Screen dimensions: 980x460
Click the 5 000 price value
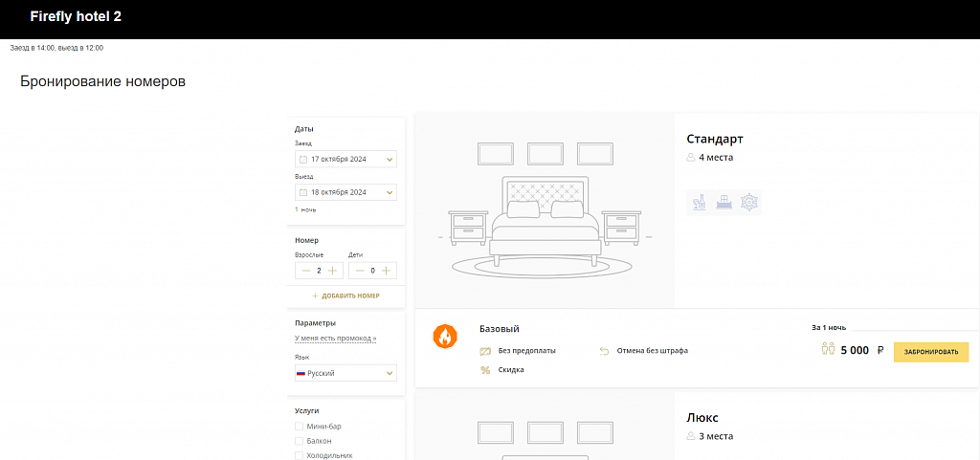(855, 351)
